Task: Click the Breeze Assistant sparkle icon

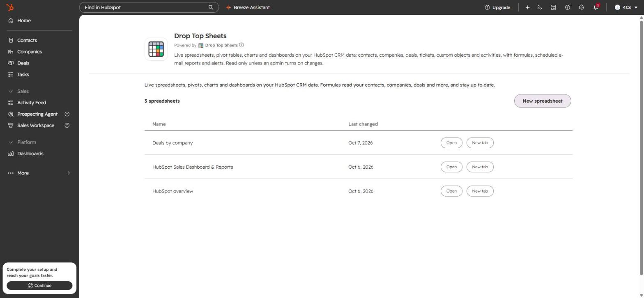Action: point(229,7)
